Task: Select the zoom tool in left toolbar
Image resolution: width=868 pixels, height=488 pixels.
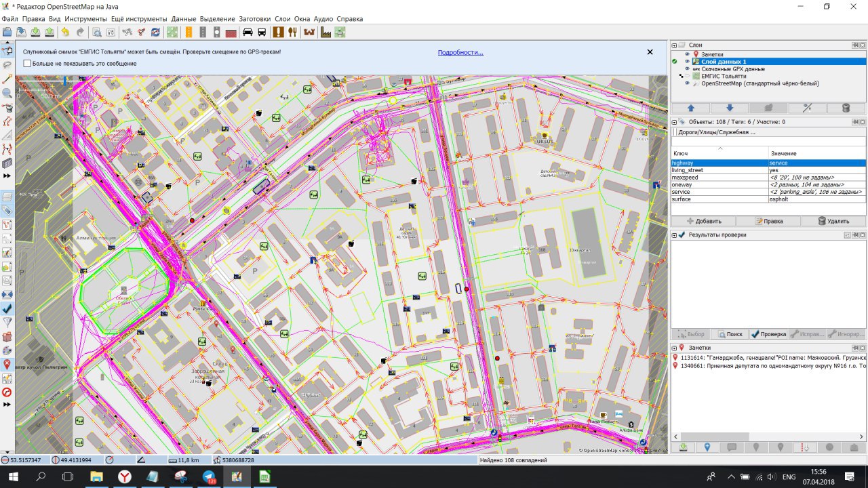Action: 7,93
